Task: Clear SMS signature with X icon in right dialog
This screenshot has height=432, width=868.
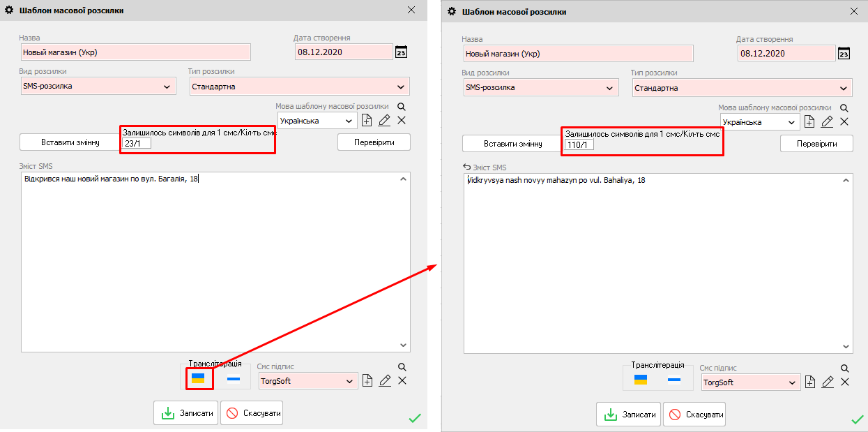Action: pyautogui.click(x=845, y=382)
